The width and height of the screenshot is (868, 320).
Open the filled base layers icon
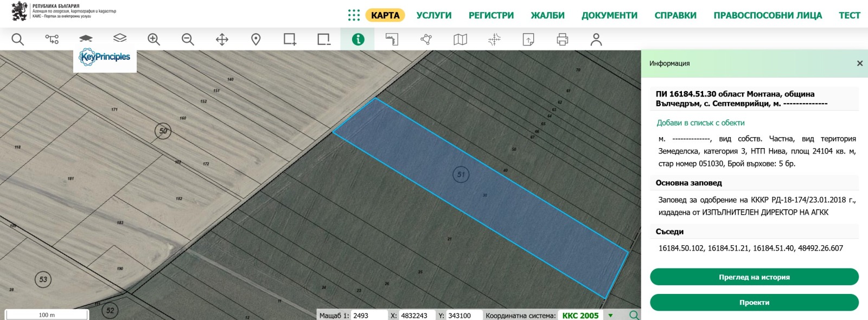86,39
